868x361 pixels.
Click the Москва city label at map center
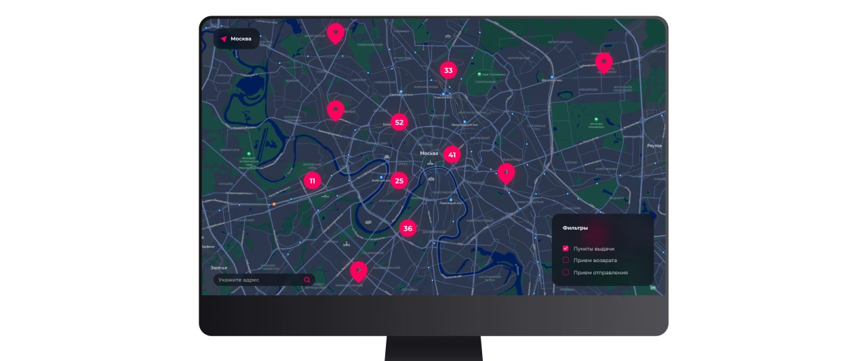429,153
